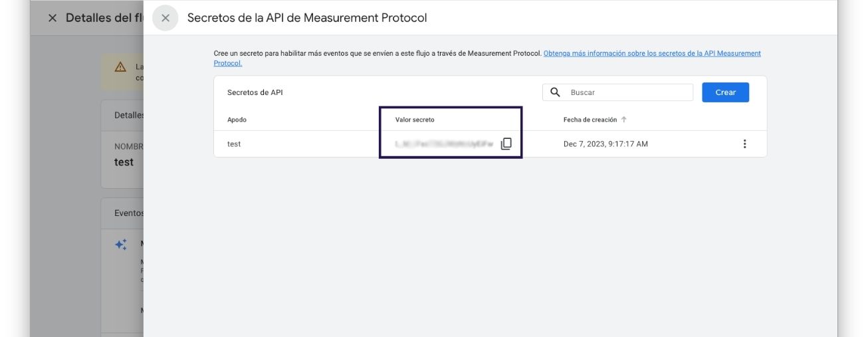Click the warning triangle icon in background panel
The image size is (868, 337).
tap(120, 67)
